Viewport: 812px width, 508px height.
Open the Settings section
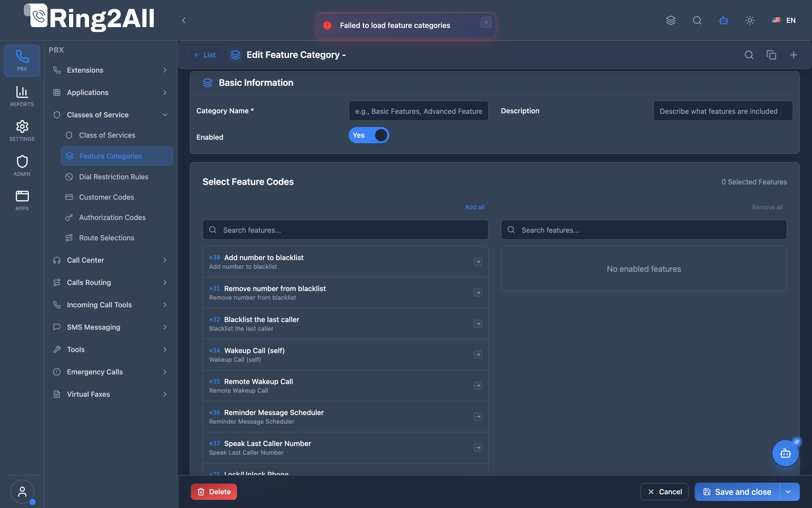tap(22, 131)
